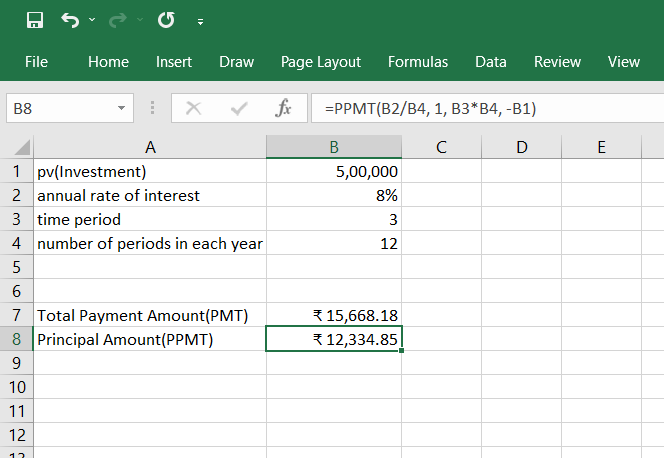
Task: Select cell with annual rate 8%
Action: coord(334,195)
